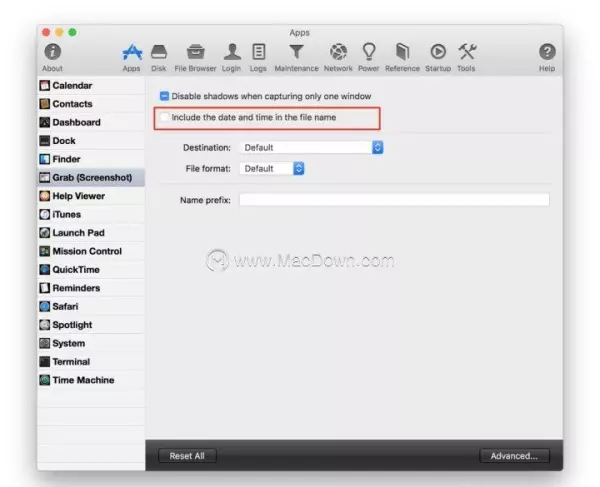600x487 pixels.
Task: Open the Maintenance toolbar section
Action: click(x=296, y=57)
